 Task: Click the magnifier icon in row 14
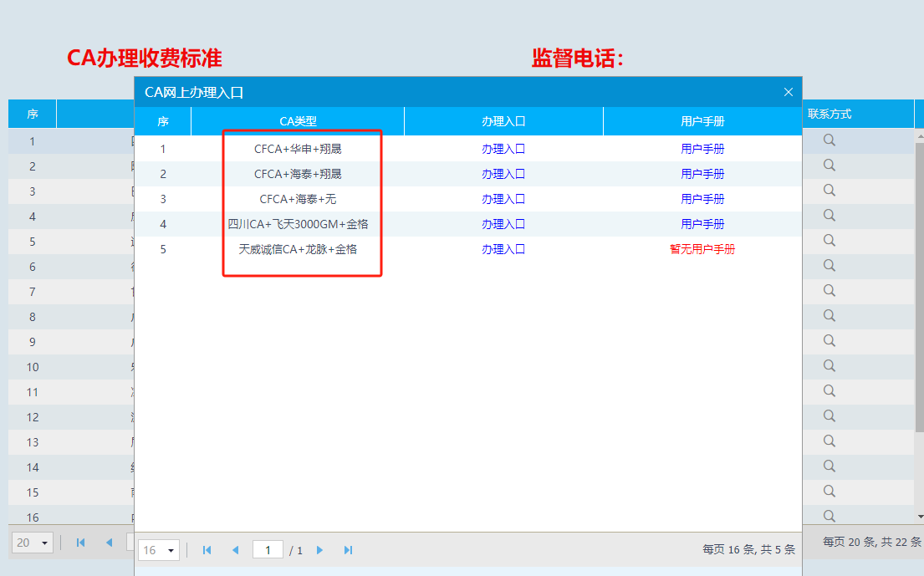(830, 466)
